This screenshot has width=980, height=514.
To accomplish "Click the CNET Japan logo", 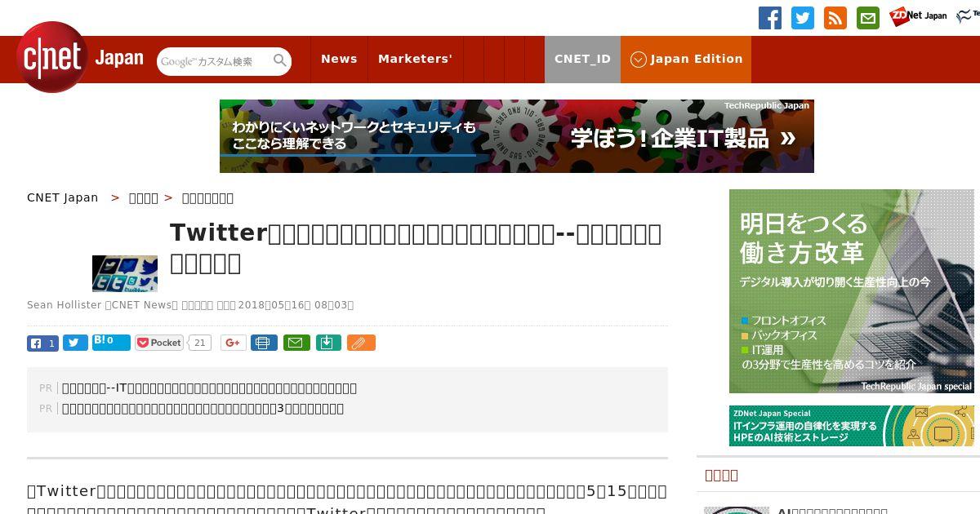I will click(80, 58).
